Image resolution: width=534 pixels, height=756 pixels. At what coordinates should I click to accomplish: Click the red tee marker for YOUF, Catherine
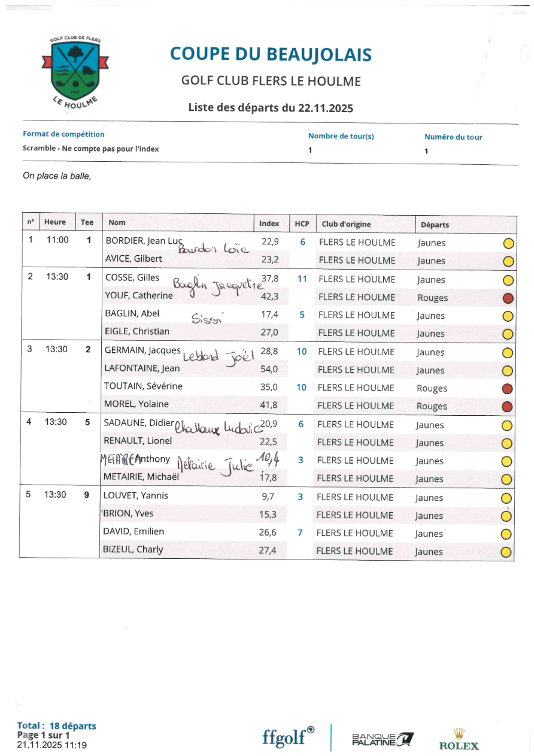pyautogui.click(x=508, y=298)
